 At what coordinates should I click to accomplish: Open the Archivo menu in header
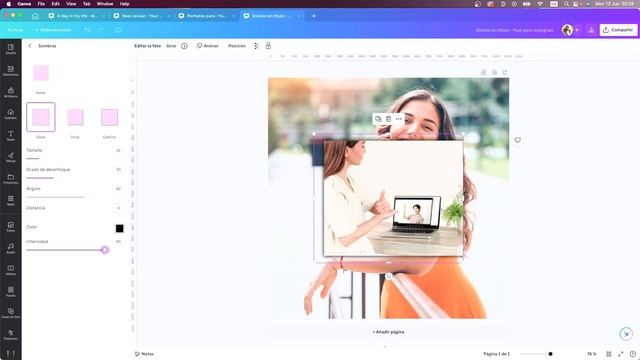click(15, 30)
